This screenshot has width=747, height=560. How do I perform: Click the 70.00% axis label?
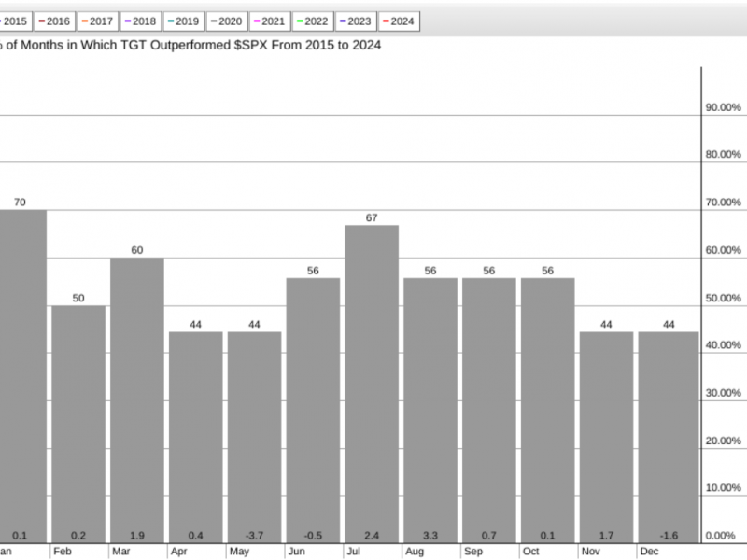723,203
